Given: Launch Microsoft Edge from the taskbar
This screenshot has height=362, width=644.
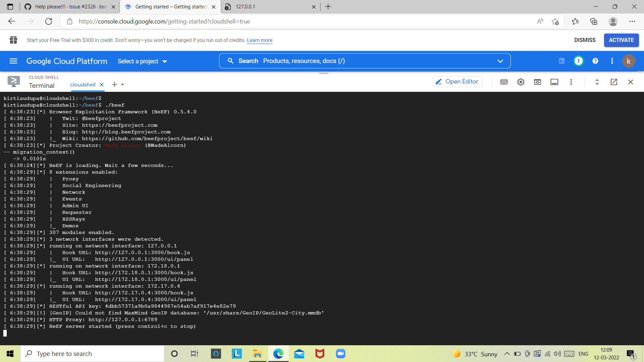Looking at the screenshot, I should tap(278, 354).
